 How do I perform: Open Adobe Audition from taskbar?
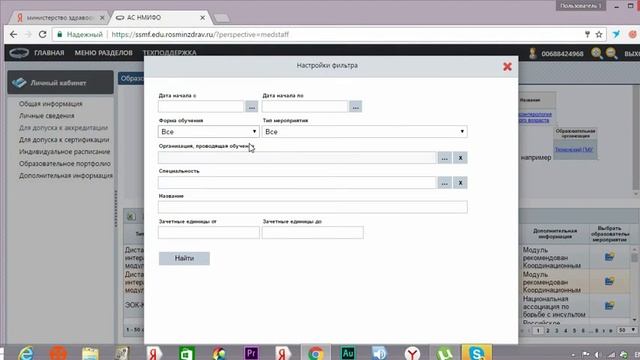coord(348,353)
